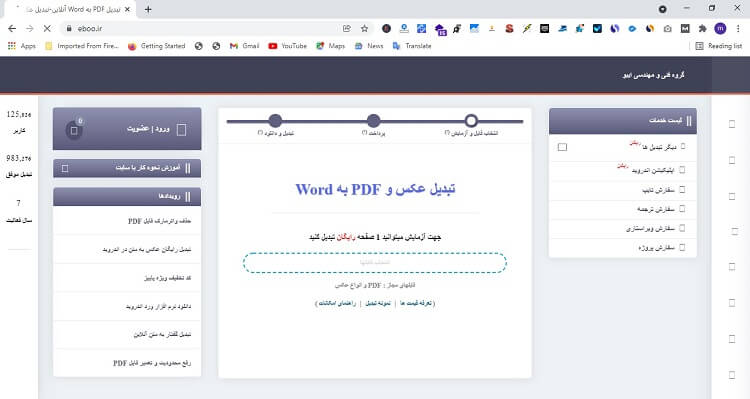
Task: Click the 'تبدیل و دانلود' step circle
Action: [276, 121]
